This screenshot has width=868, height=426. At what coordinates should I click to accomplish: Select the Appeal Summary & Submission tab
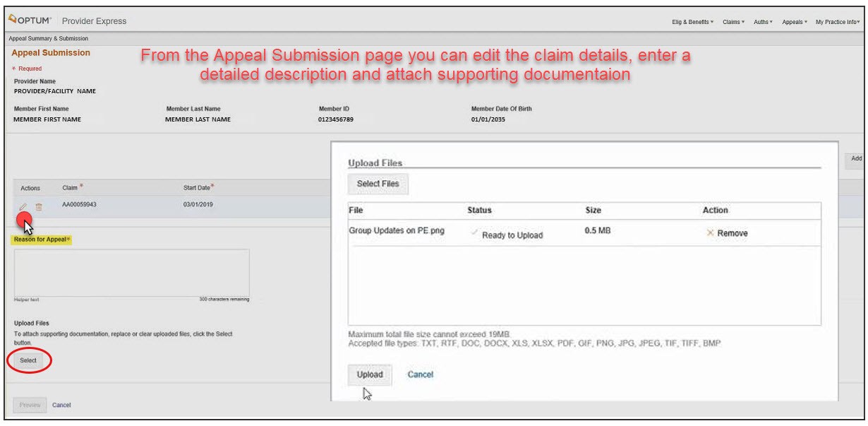(x=49, y=38)
